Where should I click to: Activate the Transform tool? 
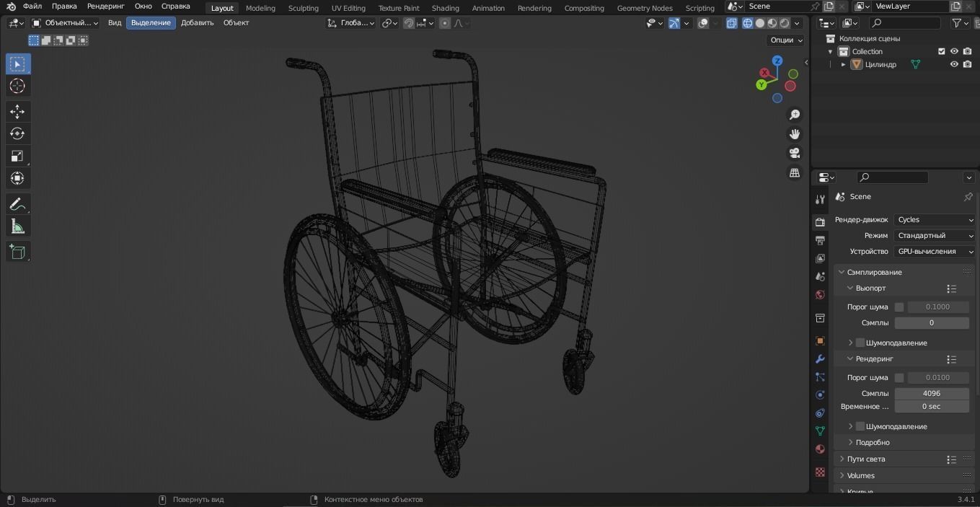click(x=18, y=178)
